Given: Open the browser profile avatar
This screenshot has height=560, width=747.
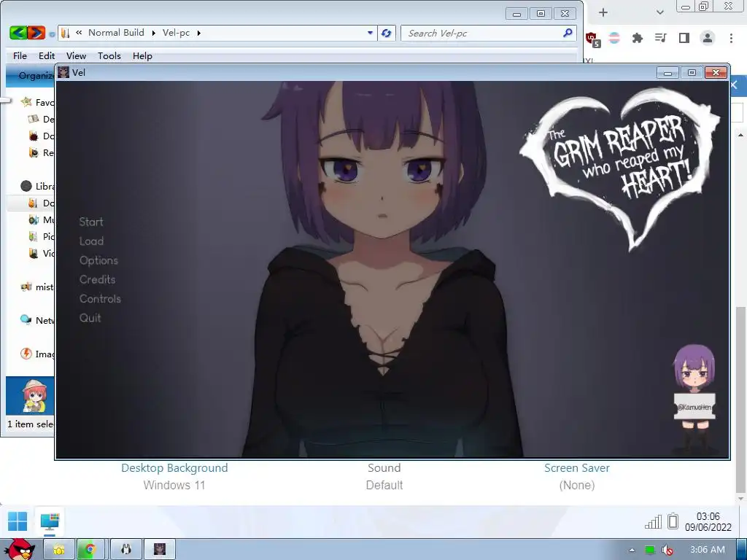Looking at the screenshot, I should (708, 38).
